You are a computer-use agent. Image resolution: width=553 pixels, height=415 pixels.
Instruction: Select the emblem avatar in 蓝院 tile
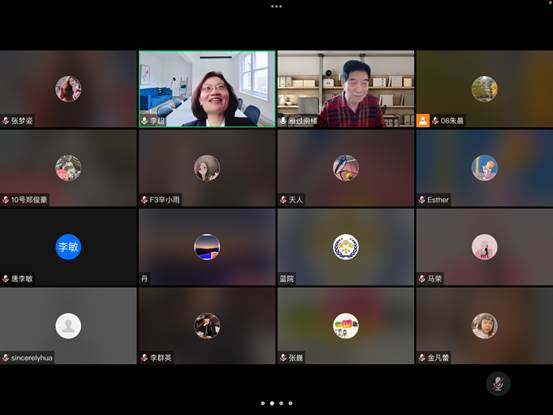346,247
